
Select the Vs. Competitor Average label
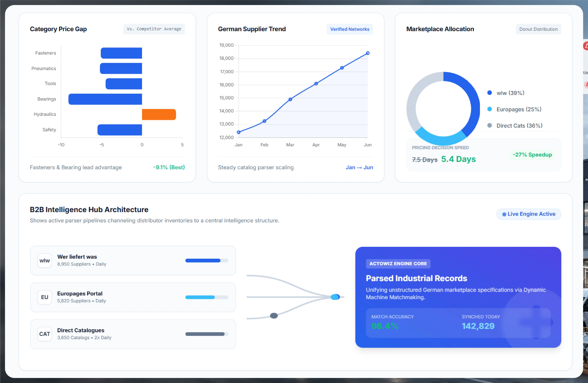click(x=154, y=29)
